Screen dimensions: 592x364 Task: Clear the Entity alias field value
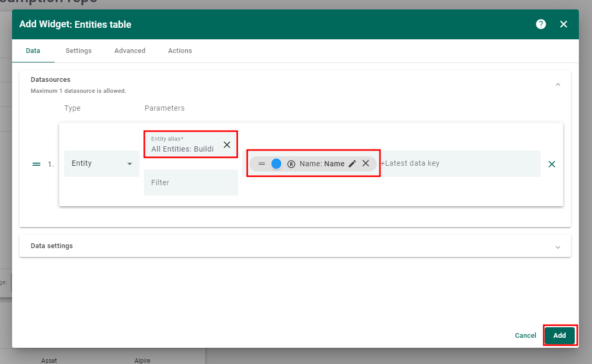[x=227, y=145]
